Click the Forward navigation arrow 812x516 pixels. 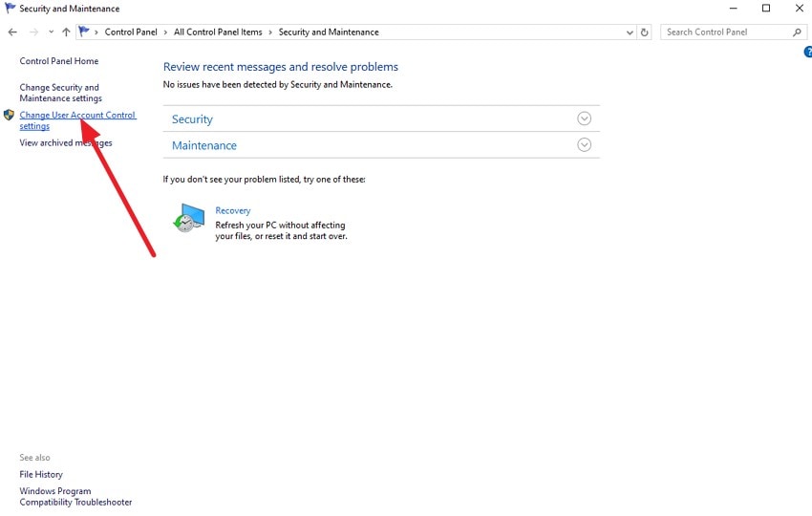click(33, 32)
